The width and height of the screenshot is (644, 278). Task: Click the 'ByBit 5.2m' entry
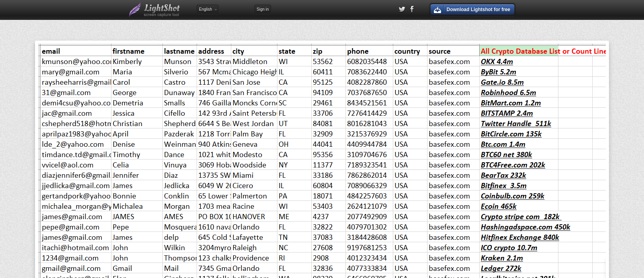498,72
